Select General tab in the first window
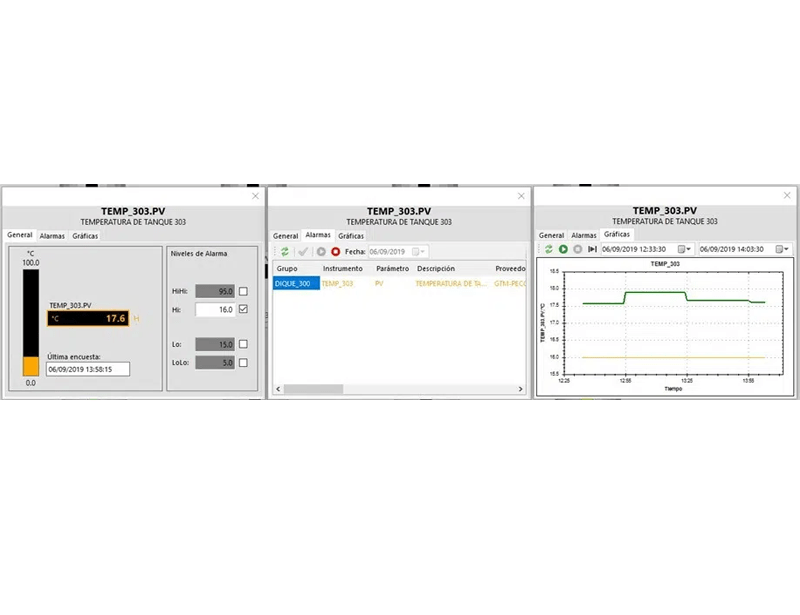This screenshot has width=800, height=615. tap(19, 235)
